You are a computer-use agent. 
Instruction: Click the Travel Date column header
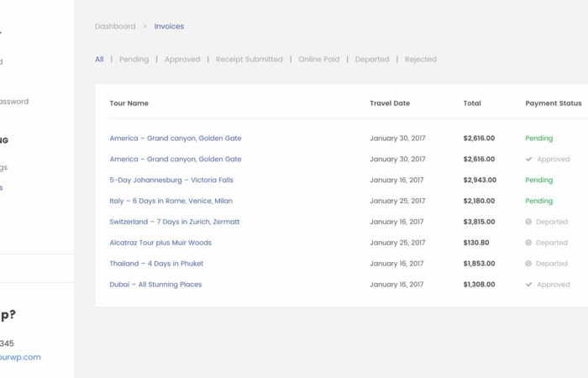pos(390,103)
